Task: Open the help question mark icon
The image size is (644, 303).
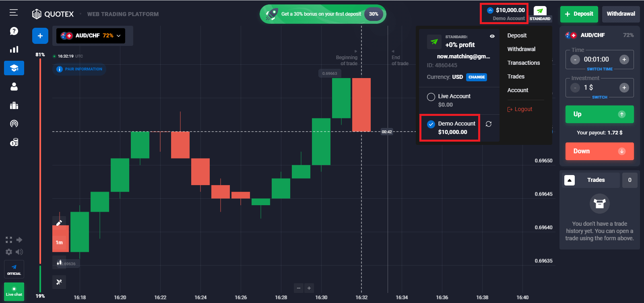Action: tap(14, 31)
